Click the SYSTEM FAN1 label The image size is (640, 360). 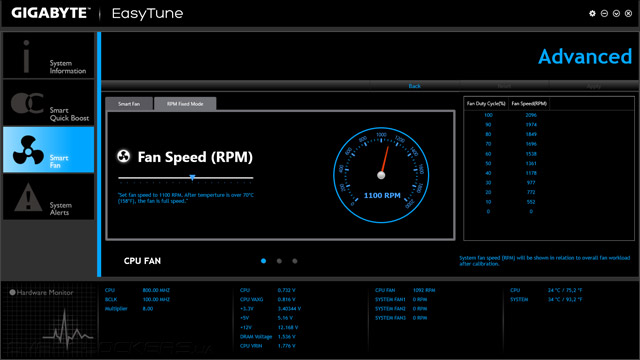click(390, 299)
